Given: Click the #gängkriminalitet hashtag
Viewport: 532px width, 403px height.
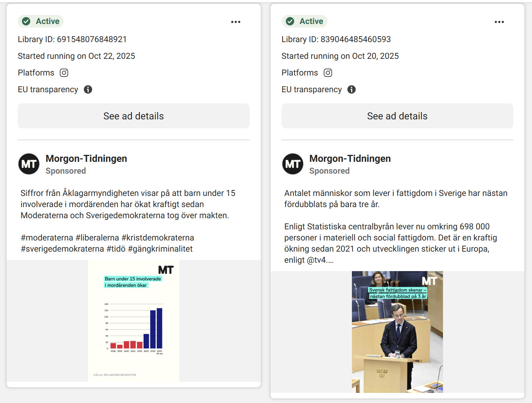Looking at the screenshot, I should pos(160,249).
